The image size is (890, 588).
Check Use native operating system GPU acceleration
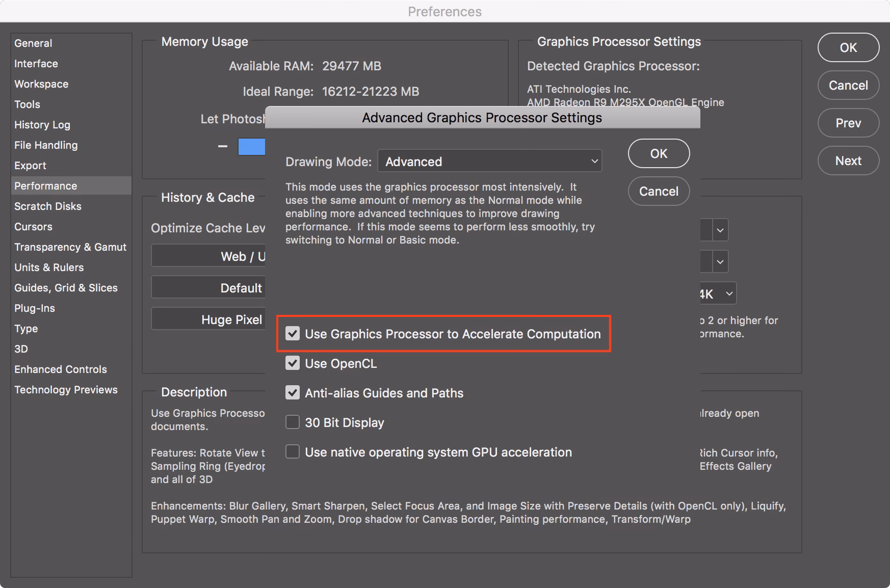(292, 451)
